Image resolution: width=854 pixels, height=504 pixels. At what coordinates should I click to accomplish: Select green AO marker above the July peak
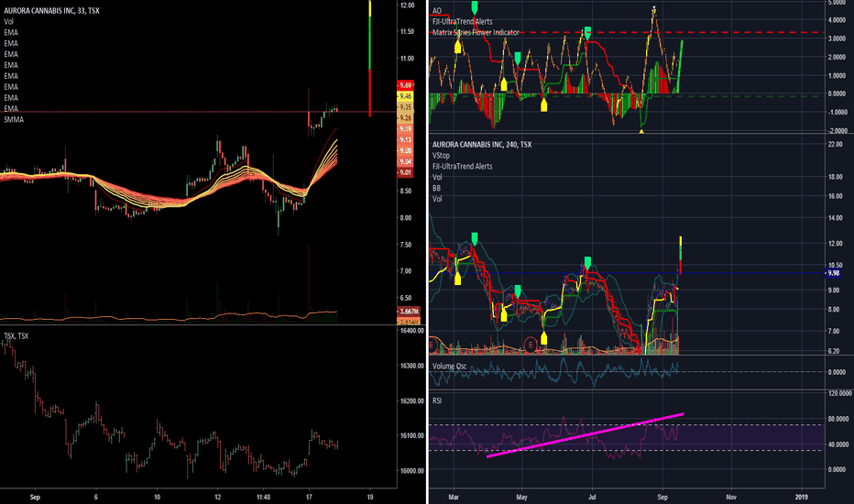tap(587, 31)
